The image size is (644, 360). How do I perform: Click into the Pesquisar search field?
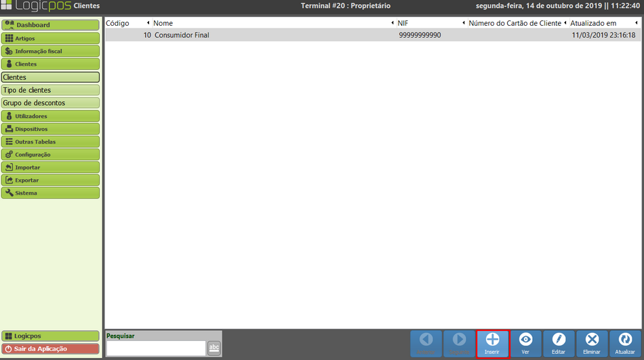[x=156, y=348]
